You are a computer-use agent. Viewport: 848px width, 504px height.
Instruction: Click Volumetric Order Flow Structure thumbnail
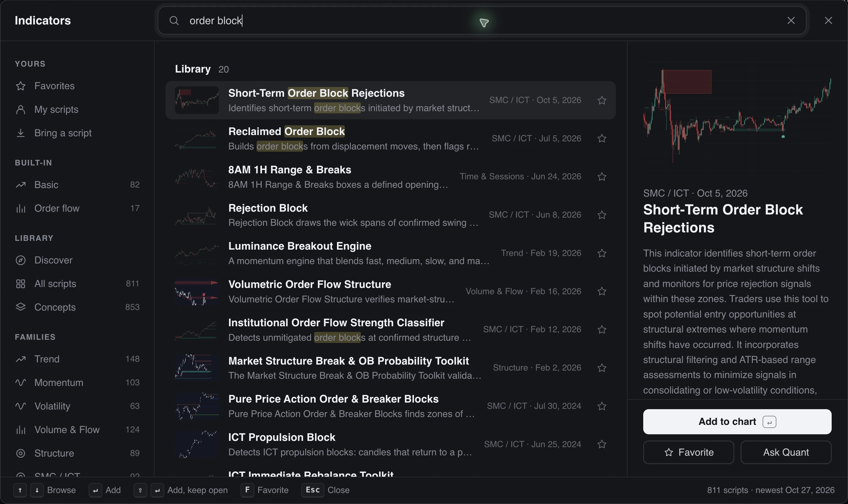coord(197,291)
